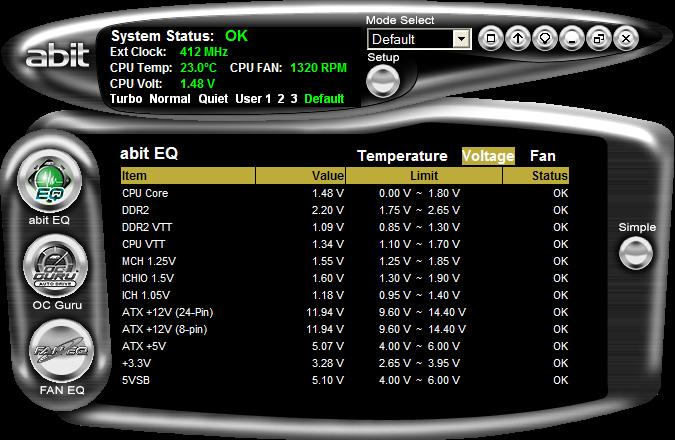Click the 5VSB row
The image size is (675, 446).
[x=344, y=380]
